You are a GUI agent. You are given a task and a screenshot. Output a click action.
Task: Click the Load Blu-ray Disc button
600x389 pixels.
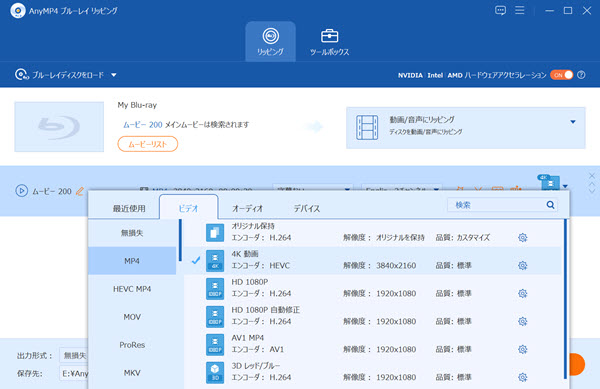pyautogui.click(x=59, y=75)
